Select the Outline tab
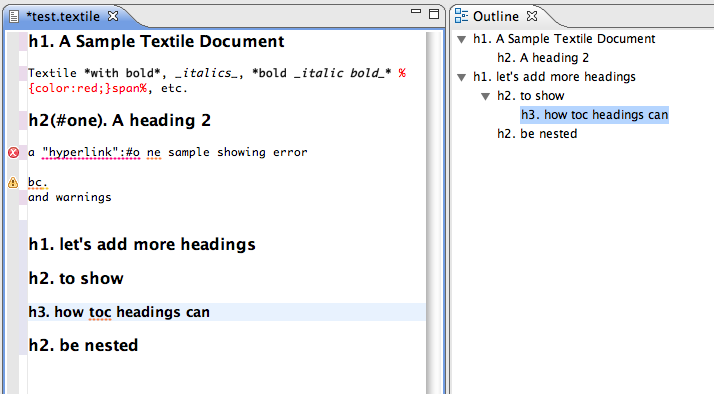 pyautogui.click(x=495, y=16)
